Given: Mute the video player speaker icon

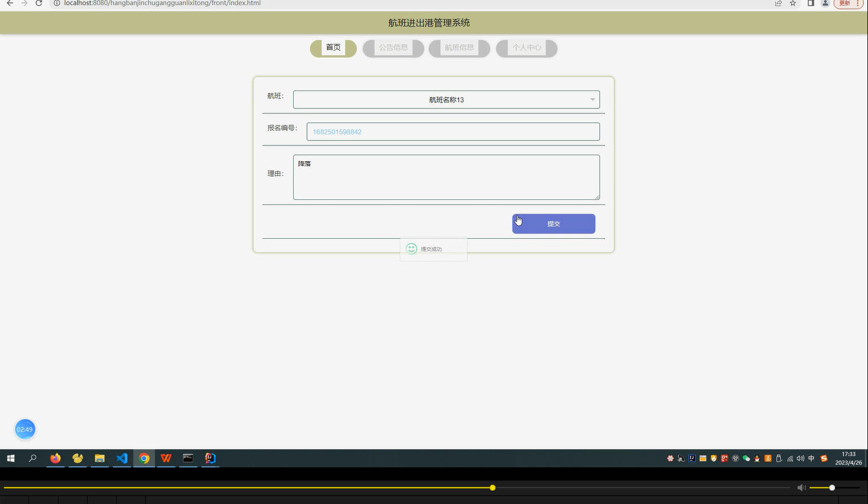Looking at the screenshot, I should coord(801,488).
